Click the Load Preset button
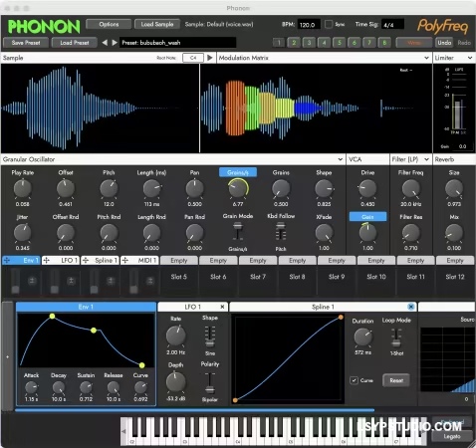The image size is (476, 448). point(75,43)
